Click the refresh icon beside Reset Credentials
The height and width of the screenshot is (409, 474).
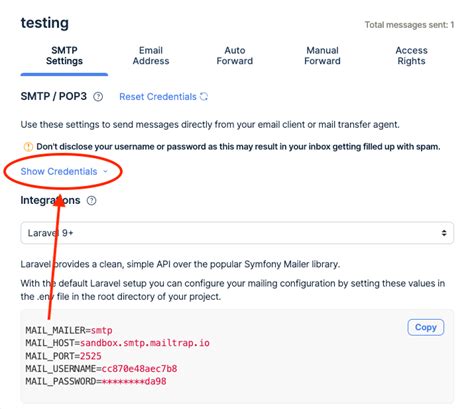(204, 97)
